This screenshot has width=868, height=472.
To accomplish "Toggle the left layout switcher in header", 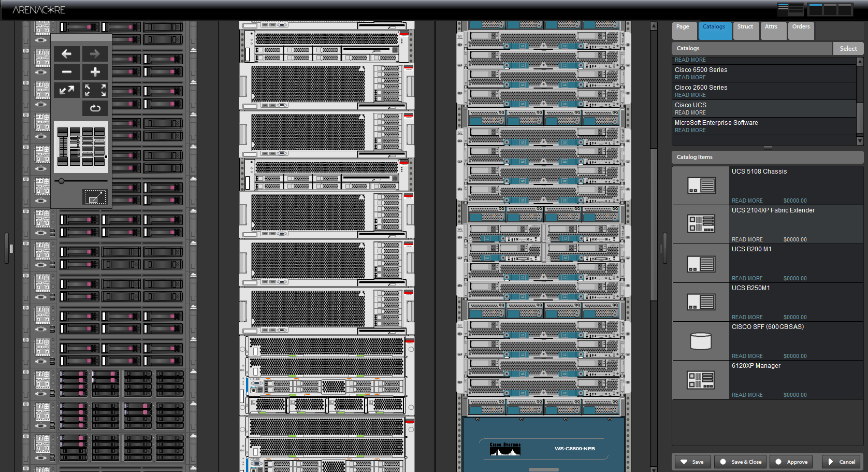I will point(790,9).
